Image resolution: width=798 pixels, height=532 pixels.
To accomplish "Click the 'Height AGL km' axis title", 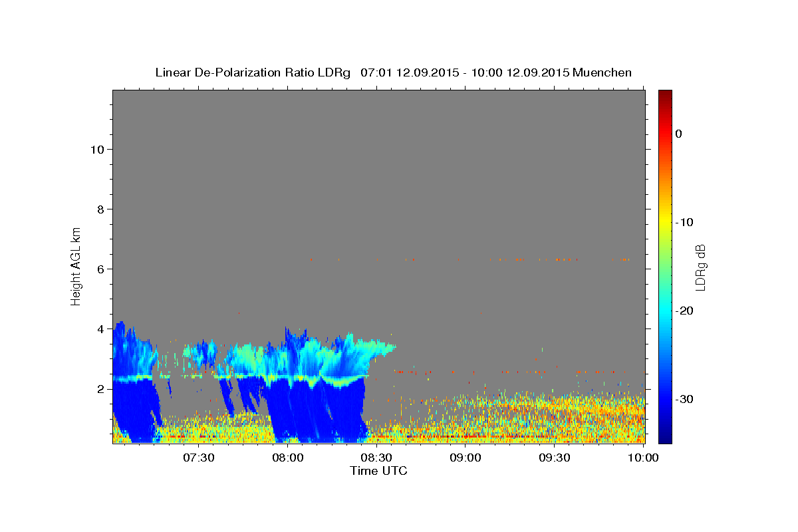I will pos(76,266).
